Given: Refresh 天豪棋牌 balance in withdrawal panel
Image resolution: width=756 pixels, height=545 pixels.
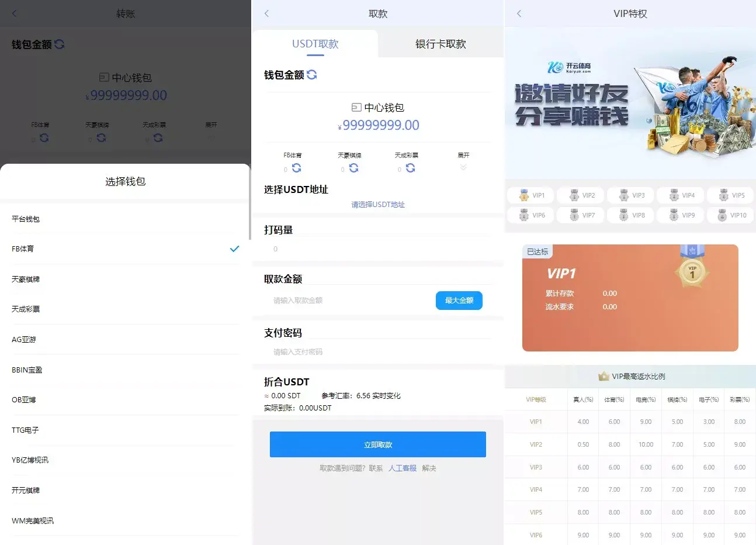Looking at the screenshot, I should pos(353,168).
